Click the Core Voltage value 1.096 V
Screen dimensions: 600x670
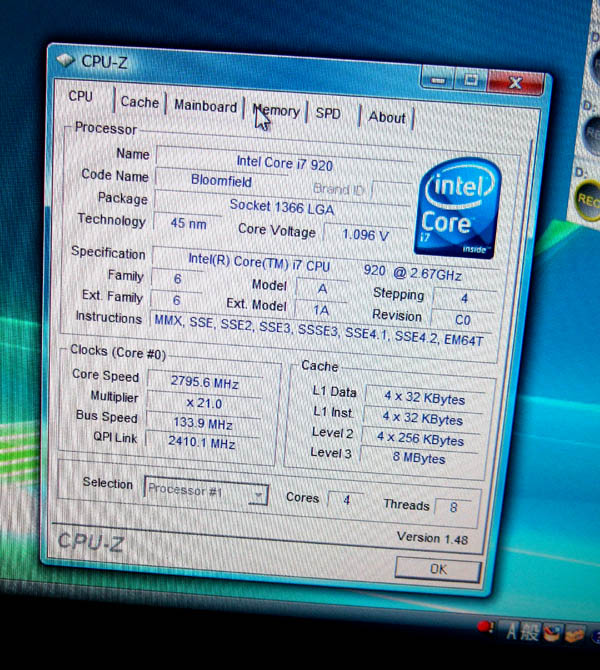[365, 235]
